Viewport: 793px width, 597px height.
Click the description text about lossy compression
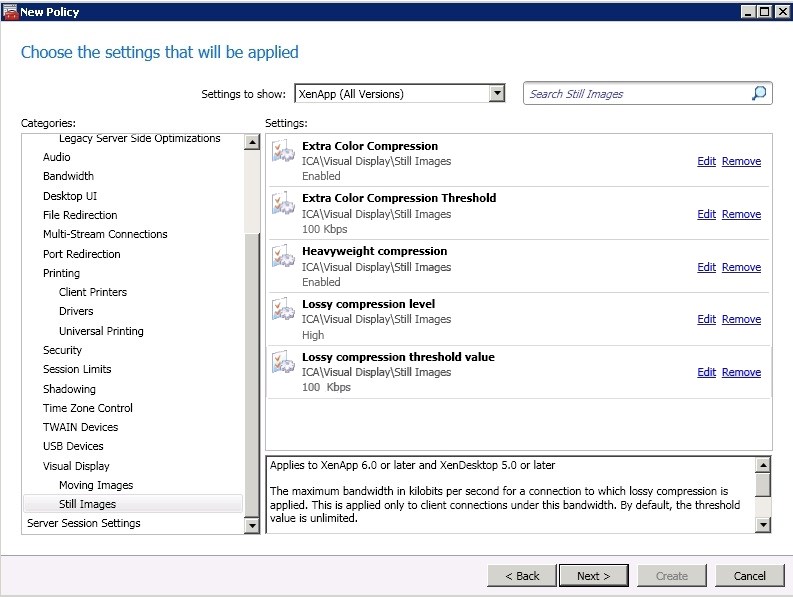pyautogui.click(x=505, y=504)
